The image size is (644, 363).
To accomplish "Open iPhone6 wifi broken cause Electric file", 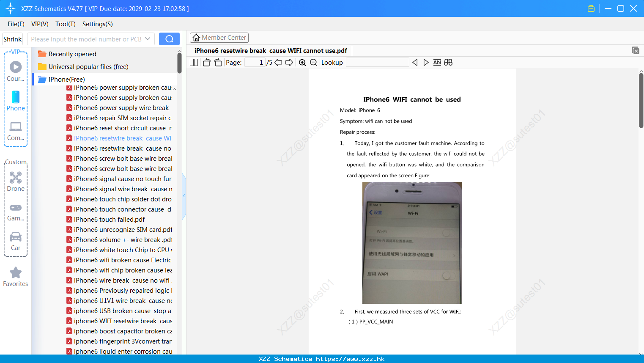I will point(119,260).
